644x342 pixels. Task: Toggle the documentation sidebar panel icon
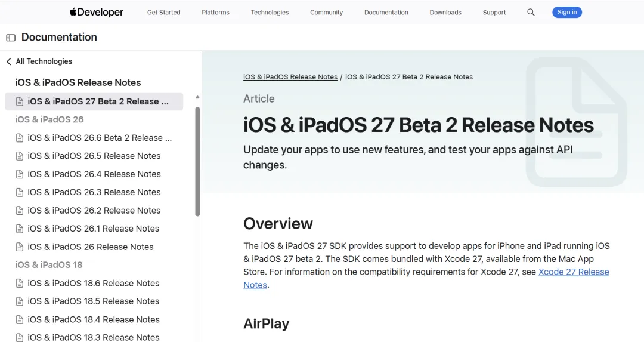point(11,38)
